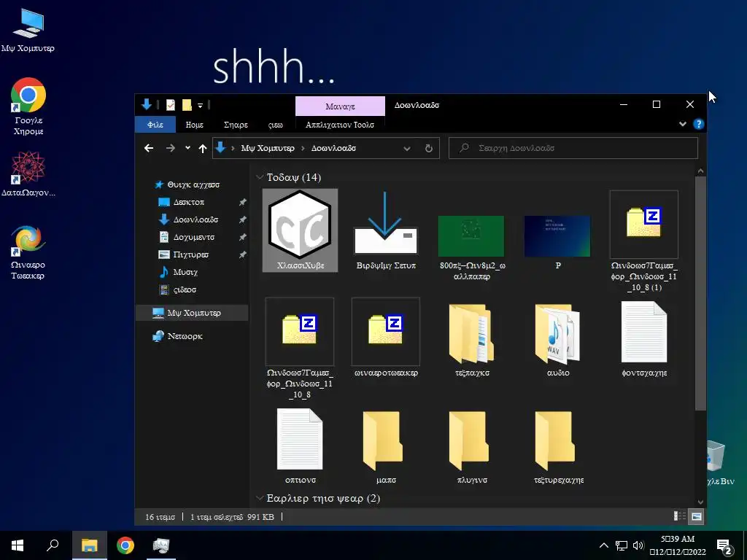Open volume control in tray

(638, 545)
